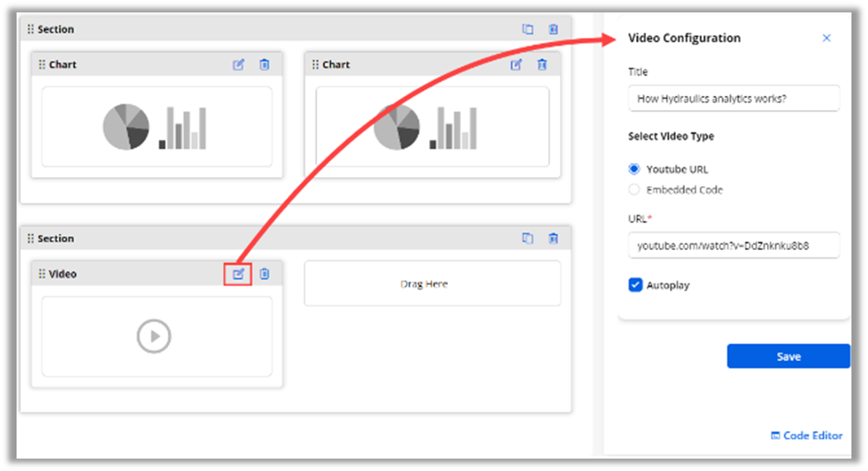The image size is (868, 471).
Task: Edit the first Chart widget
Action: click(x=239, y=65)
